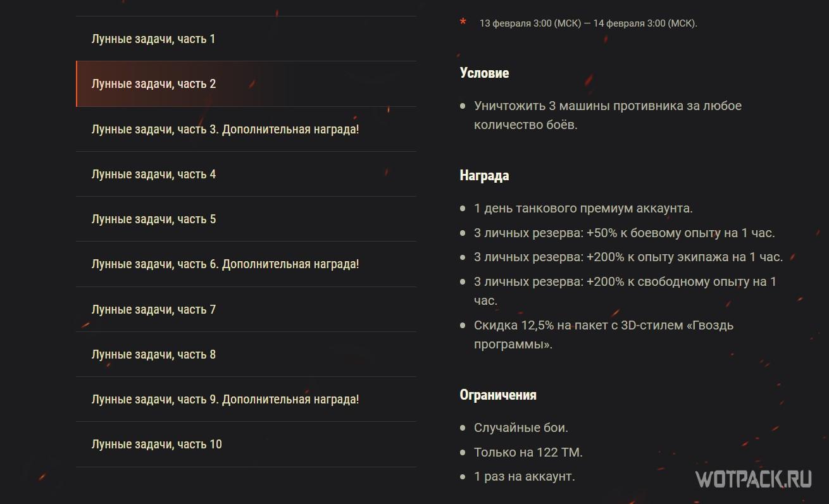
Task: Click the «Уничтожить 3 машины противника» condition
Action: point(607,106)
